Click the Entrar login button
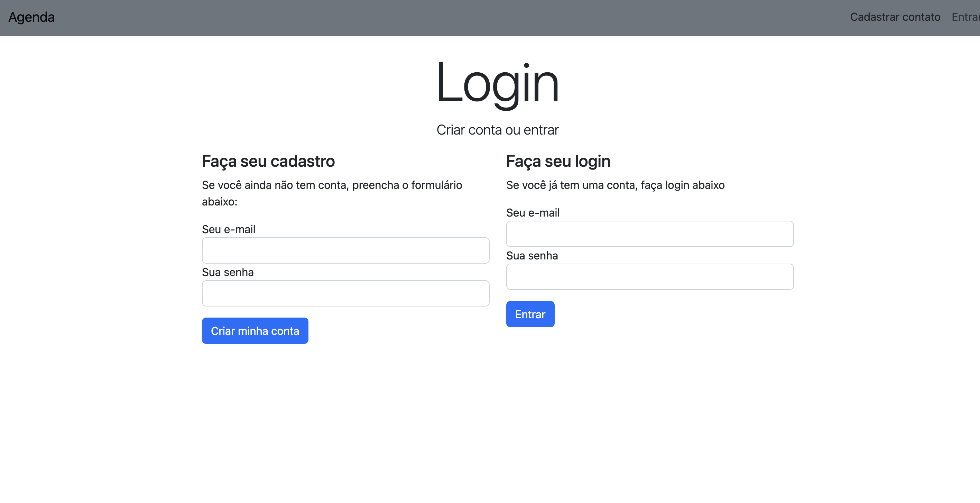Image resolution: width=980 pixels, height=503 pixels. (x=530, y=314)
